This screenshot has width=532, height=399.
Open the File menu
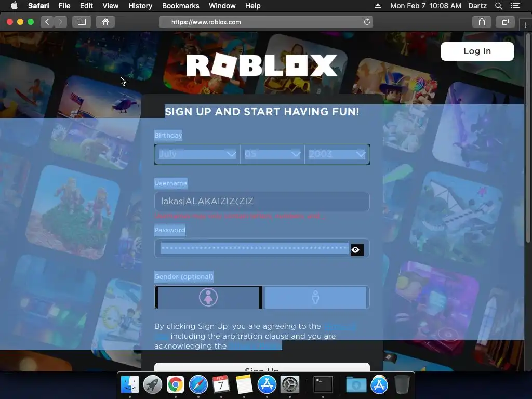click(x=64, y=6)
